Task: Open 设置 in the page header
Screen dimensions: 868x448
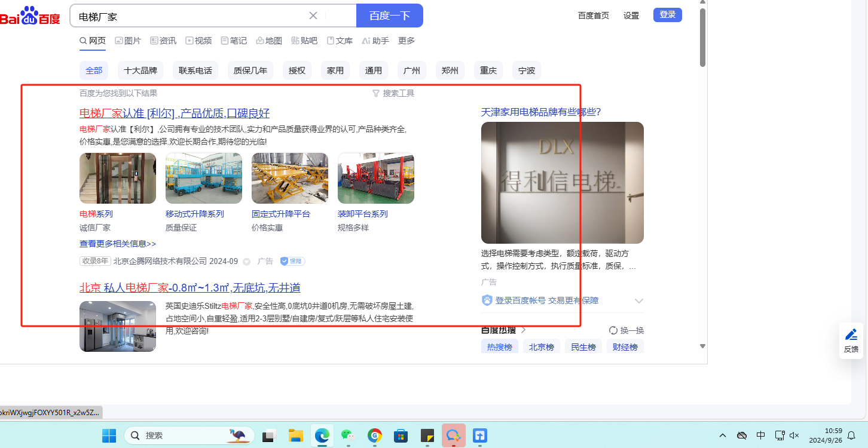Action: [631, 16]
